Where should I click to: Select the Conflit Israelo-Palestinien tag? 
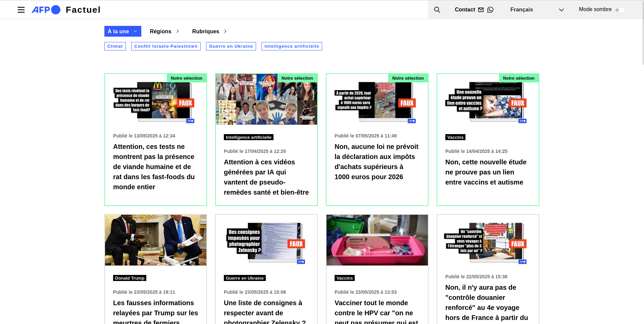tap(166, 46)
